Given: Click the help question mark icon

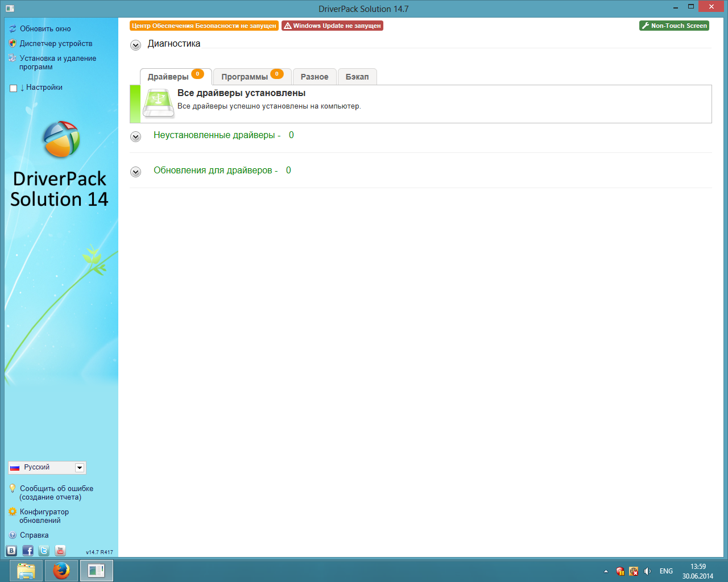Looking at the screenshot, I should click(x=13, y=535).
